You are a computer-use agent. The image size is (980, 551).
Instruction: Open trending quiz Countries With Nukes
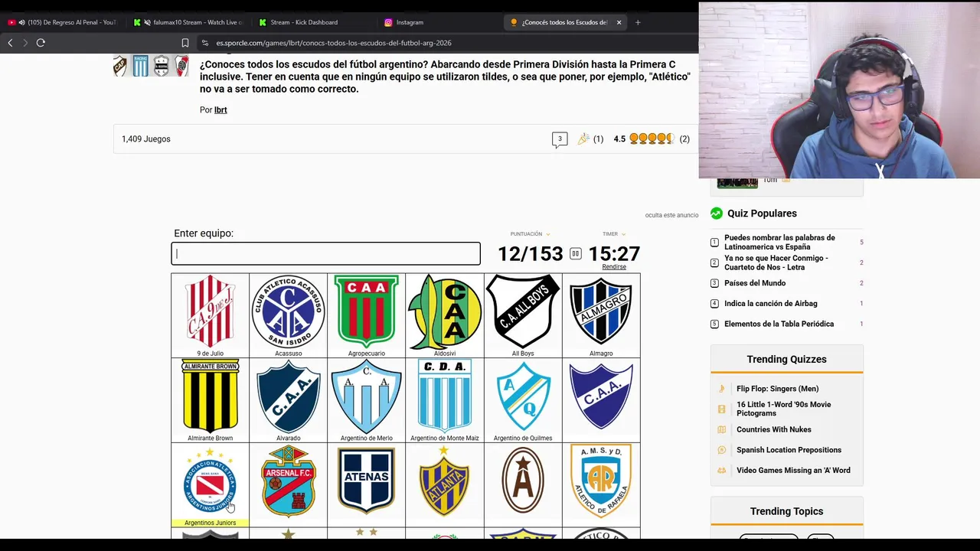click(773, 429)
